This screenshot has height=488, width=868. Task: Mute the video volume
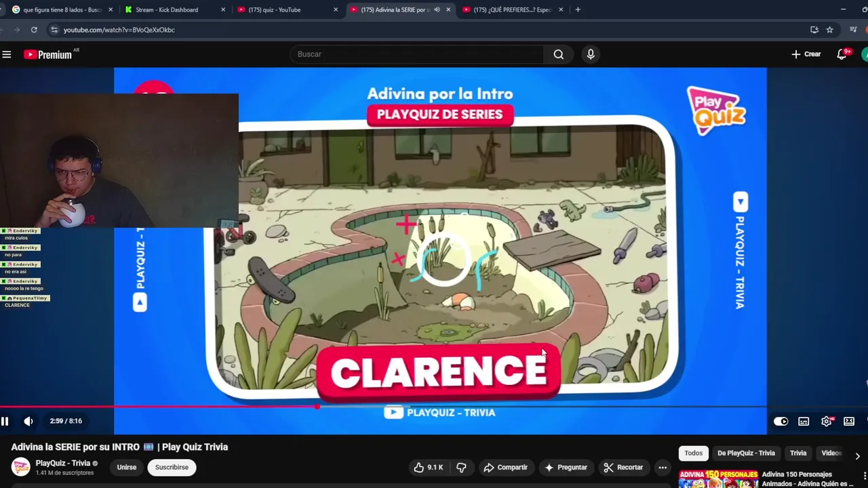28,421
